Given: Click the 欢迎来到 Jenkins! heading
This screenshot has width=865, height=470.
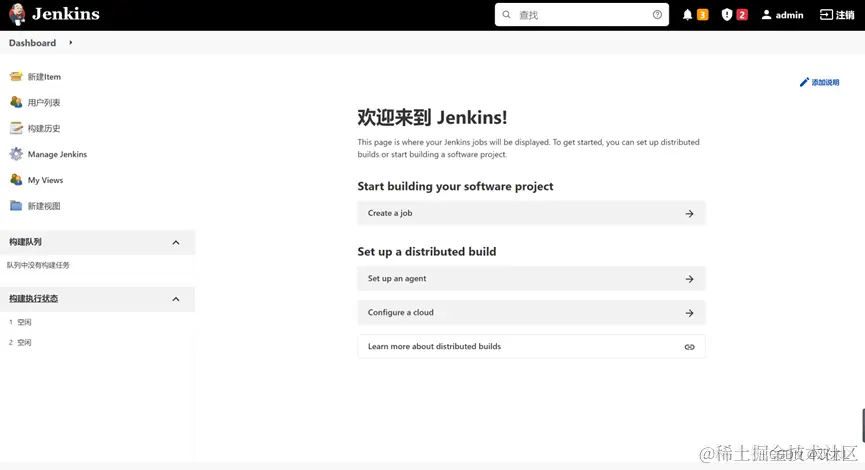Looking at the screenshot, I should click(x=432, y=118).
